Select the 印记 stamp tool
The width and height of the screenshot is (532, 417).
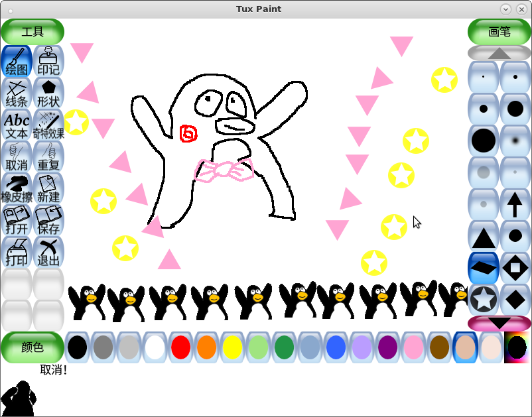(x=48, y=61)
